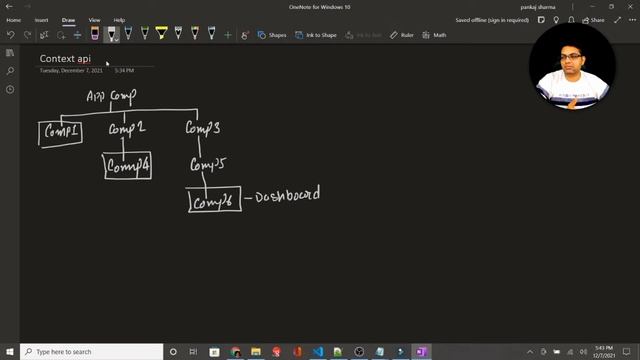Go back with the arrow button
This screenshot has width=640, height=360.
coord(9,7)
